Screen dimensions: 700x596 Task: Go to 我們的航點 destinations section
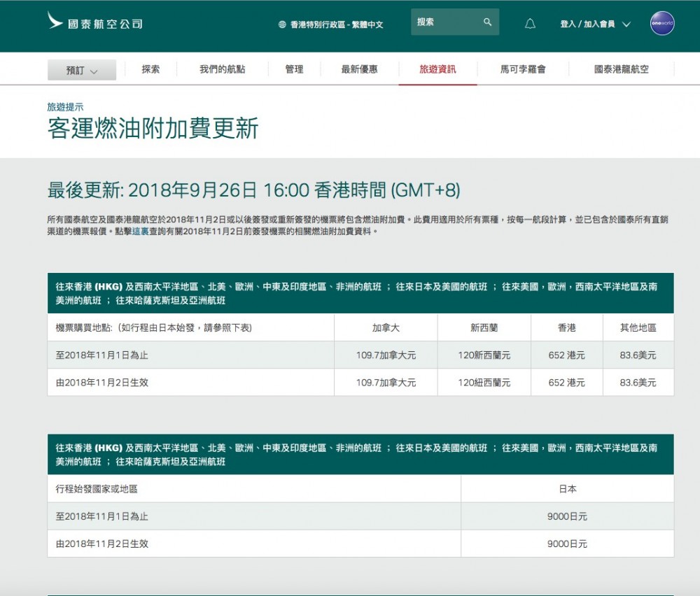pos(220,70)
